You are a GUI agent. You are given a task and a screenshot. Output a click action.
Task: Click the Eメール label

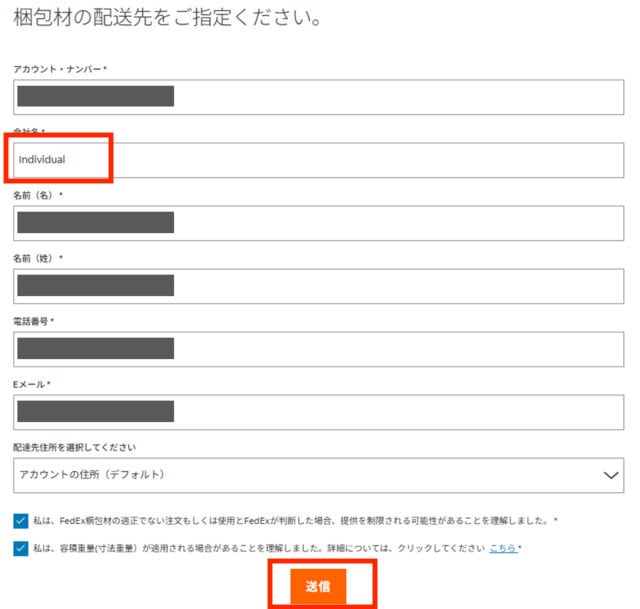coord(31,384)
